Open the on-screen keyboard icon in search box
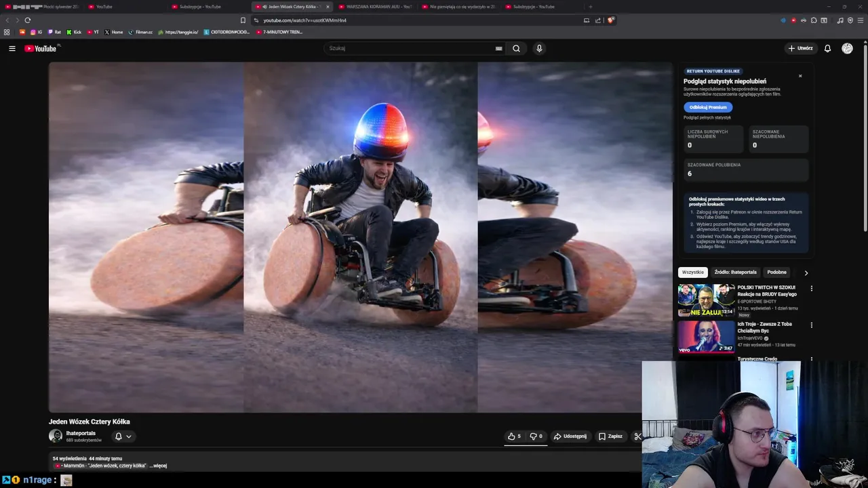Screen dimensions: 868x488 [x=498, y=48]
